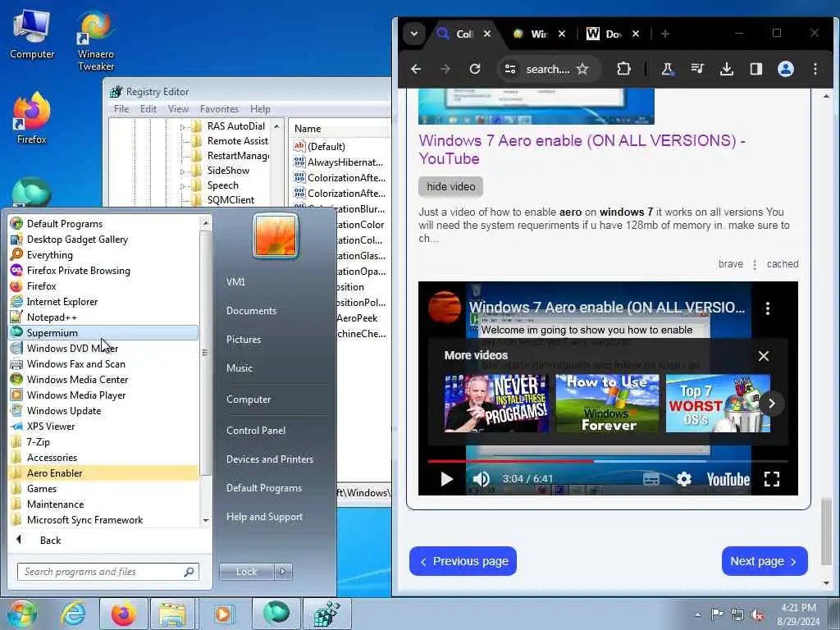Click Start orb on taskbar

pos(21,614)
